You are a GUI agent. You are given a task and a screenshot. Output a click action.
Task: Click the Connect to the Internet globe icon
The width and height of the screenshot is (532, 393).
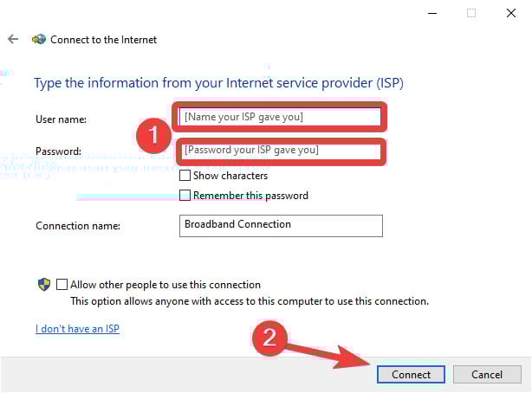point(38,39)
